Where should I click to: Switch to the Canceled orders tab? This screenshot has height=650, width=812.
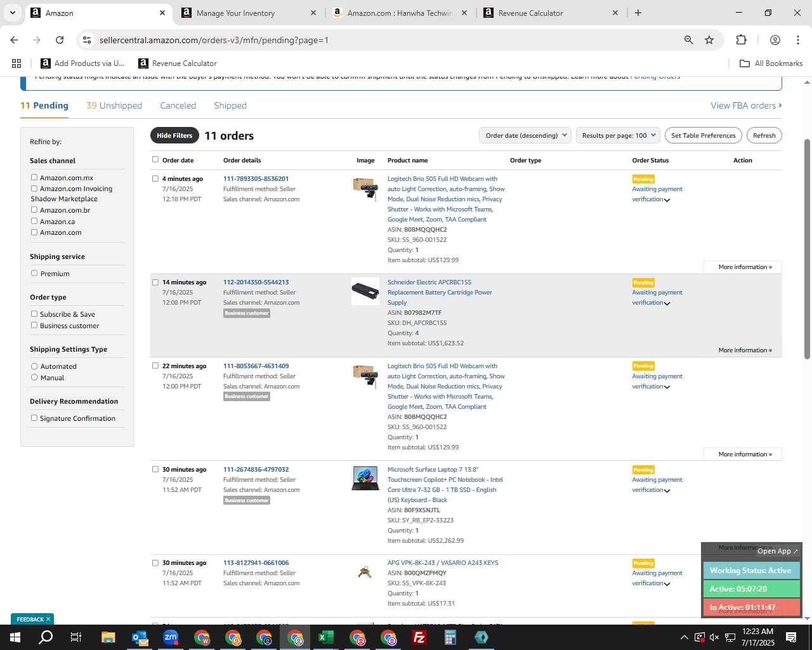pyautogui.click(x=178, y=105)
